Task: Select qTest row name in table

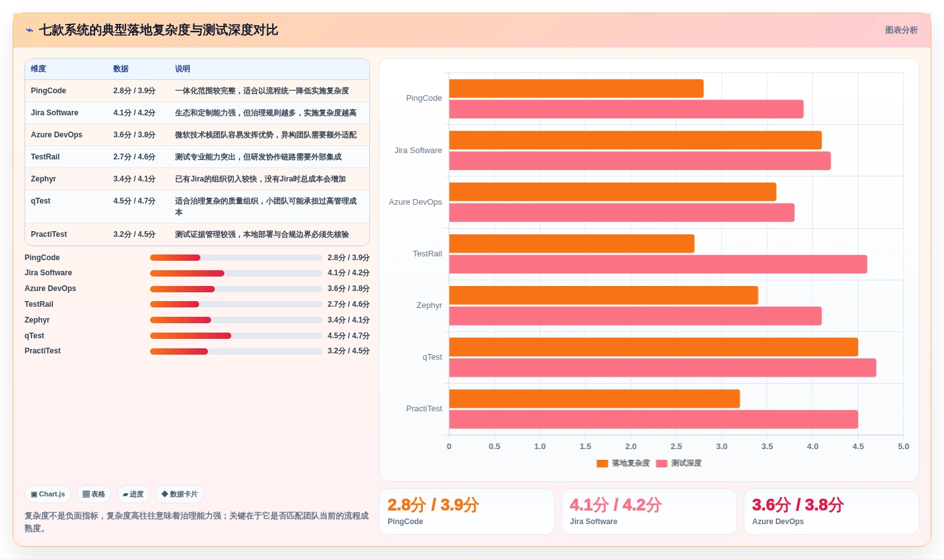Action: [41, 201]
